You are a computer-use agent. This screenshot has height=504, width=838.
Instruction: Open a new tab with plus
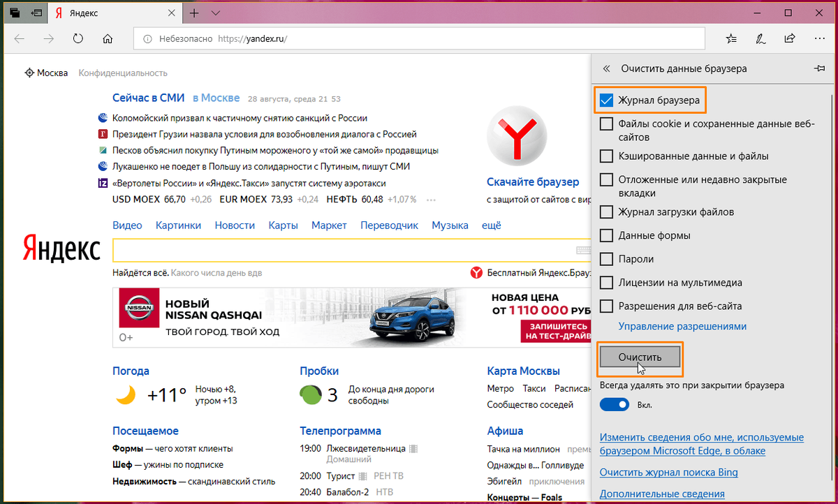click(194, 13)
